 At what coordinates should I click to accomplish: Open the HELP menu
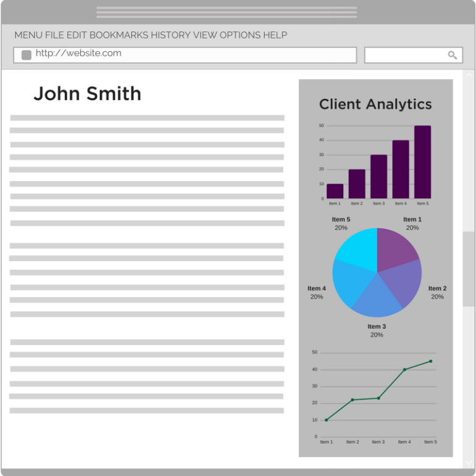coord(275,35)
